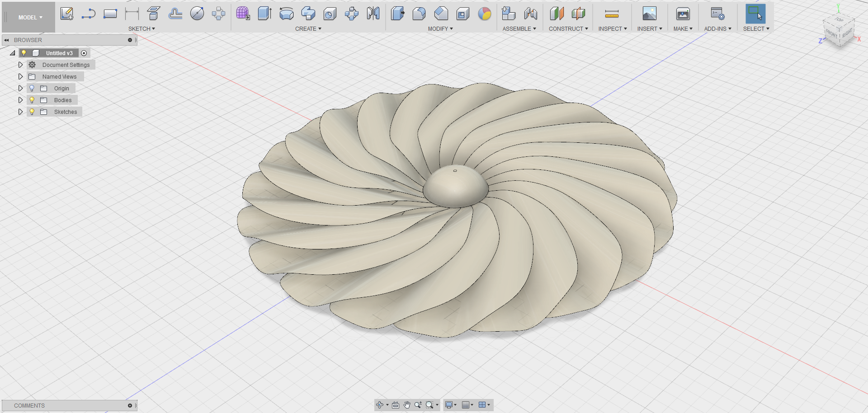
Task: Select the Measure tool under Inspect
Action: tap(612, 14)
